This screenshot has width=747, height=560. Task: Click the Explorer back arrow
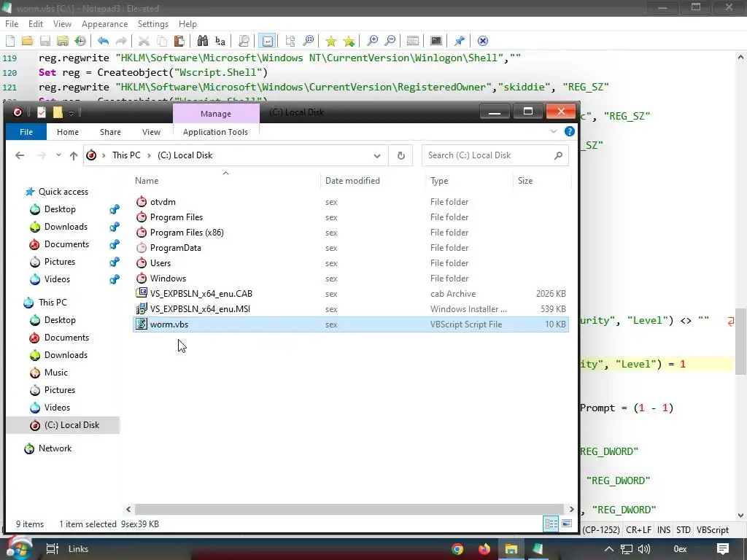(x=20, y=155)
